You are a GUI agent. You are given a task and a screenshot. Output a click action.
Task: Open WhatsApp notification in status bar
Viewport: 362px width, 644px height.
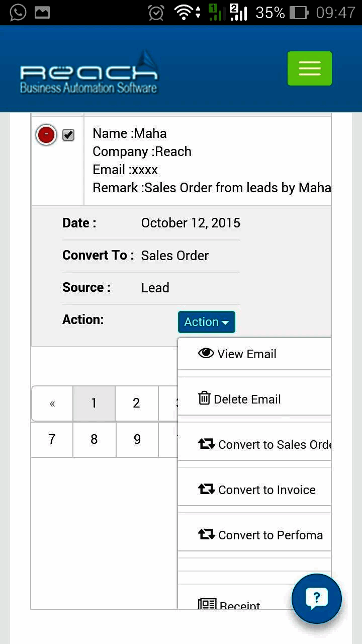click(18, 12)
